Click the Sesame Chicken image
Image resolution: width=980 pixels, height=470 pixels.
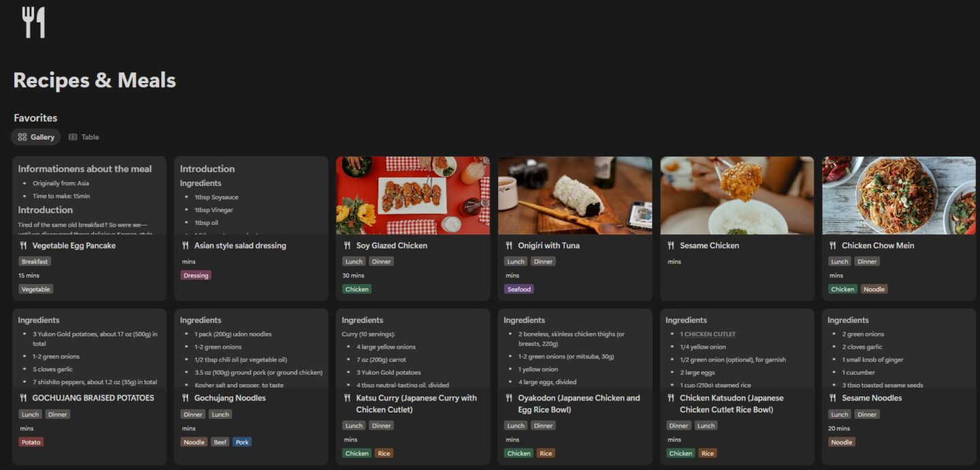(x=737, y=194)
